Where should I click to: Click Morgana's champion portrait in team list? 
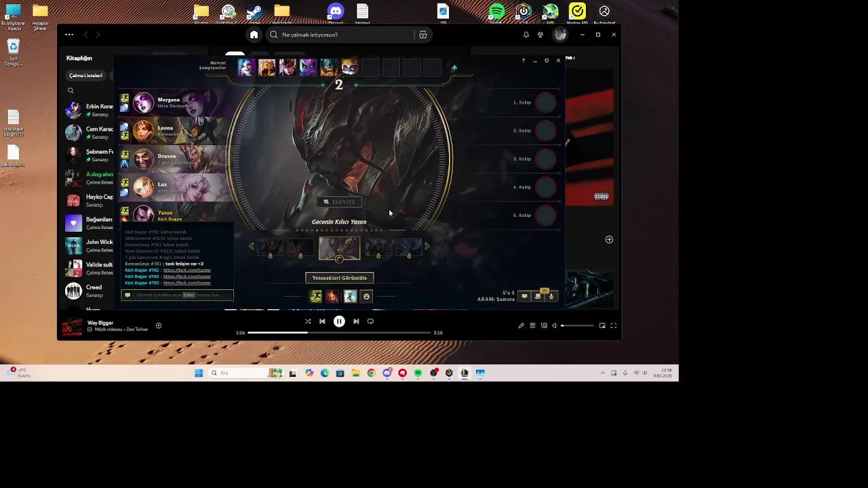pos(143,102)
